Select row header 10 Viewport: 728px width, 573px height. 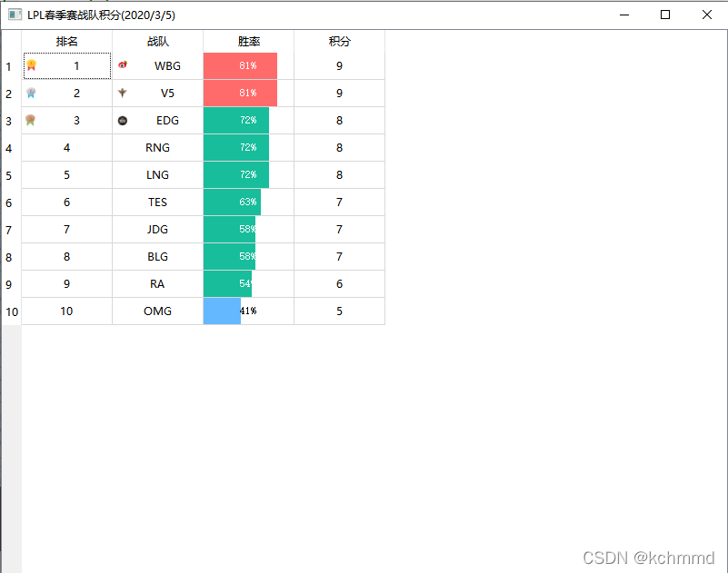click(x=11, y=311)
